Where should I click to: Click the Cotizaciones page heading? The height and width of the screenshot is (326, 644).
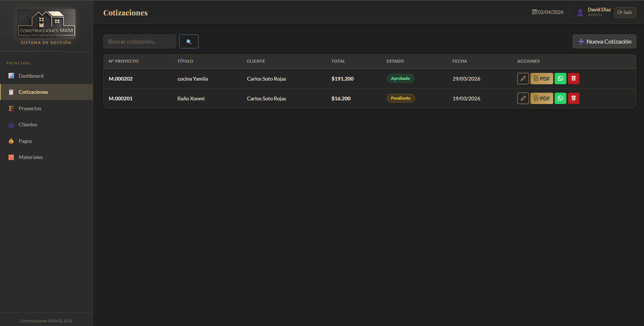(x=125, y=13)
